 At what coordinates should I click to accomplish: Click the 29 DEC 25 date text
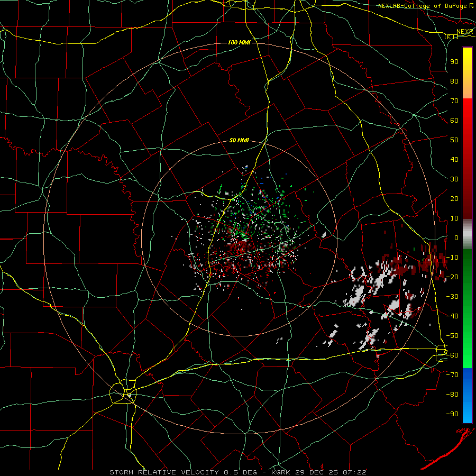(317, 472)
